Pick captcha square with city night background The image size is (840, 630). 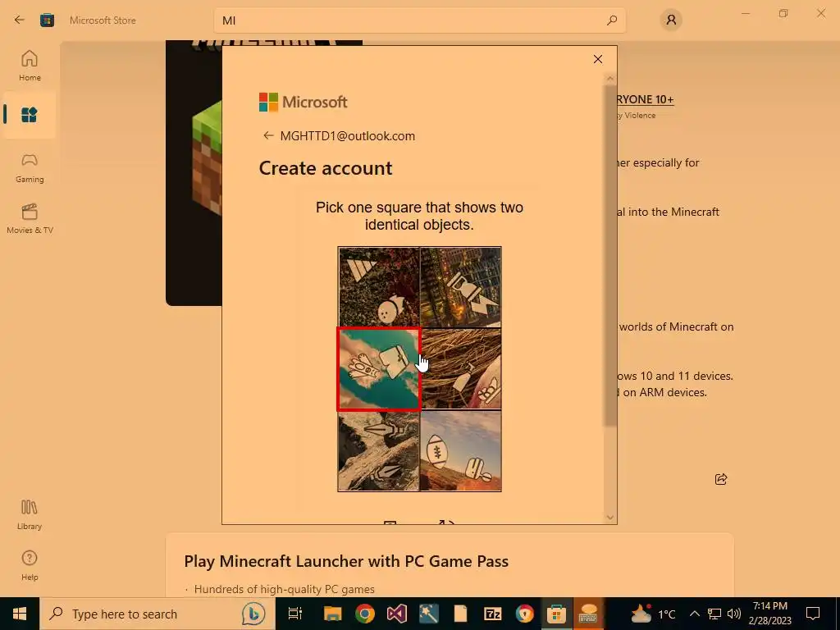tap(461, 286)
